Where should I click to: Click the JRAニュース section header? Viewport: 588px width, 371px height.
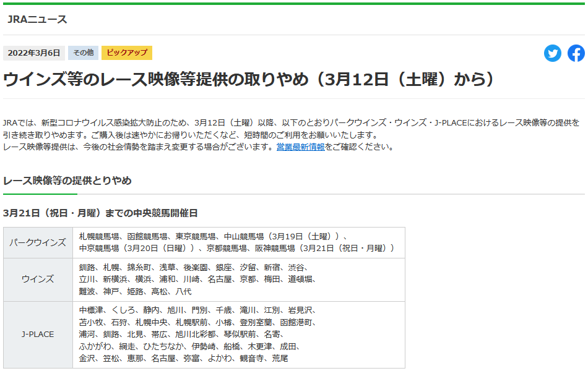37,19
